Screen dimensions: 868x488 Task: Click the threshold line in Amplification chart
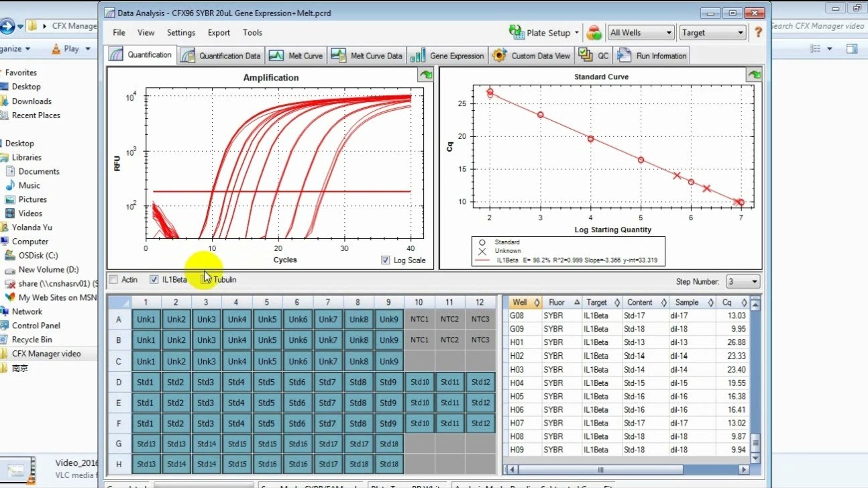(x=282, y=191)
